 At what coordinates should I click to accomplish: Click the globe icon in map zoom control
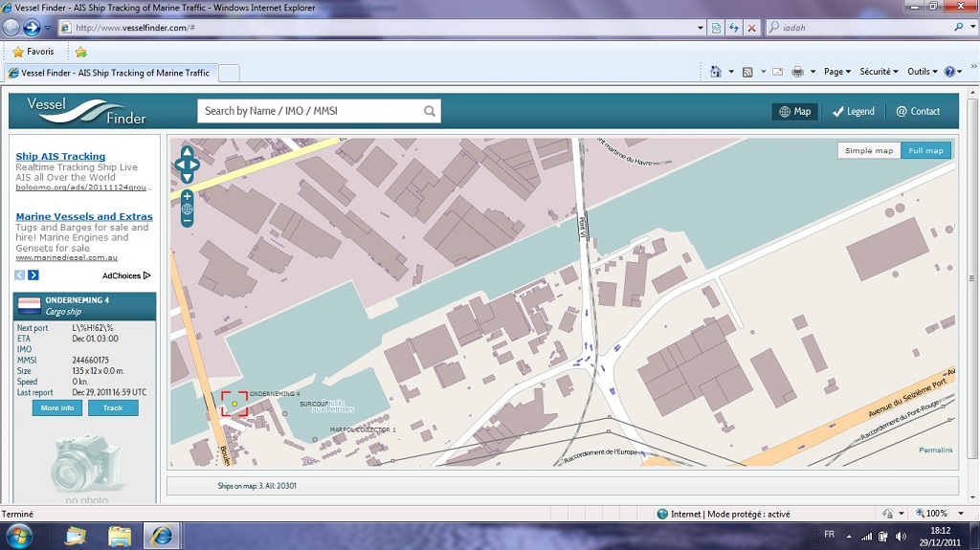tap(187, 209)
